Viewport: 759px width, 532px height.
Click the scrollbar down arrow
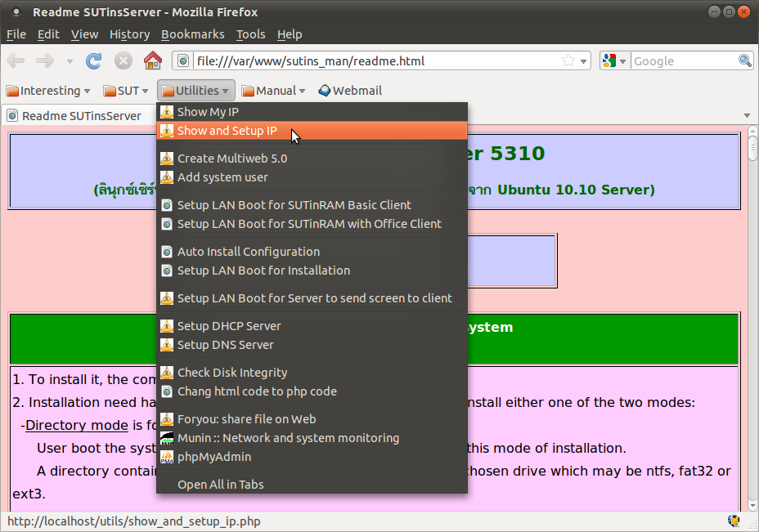[752, 505]
